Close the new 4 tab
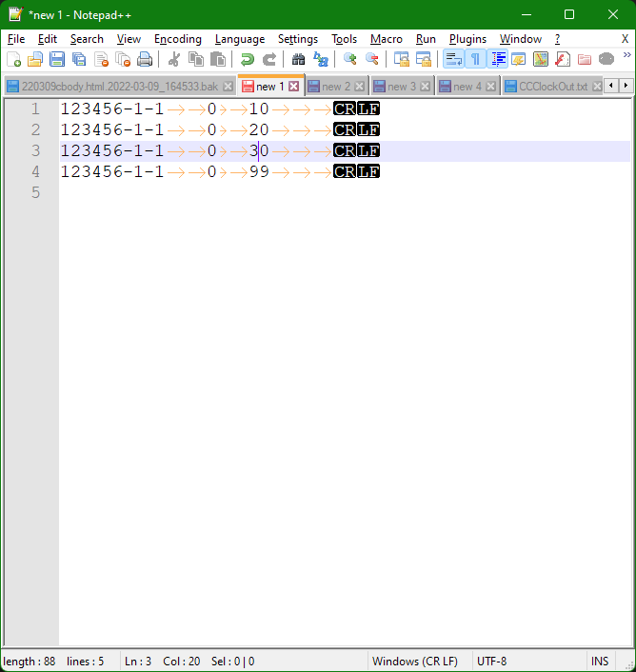 [491, 87]
